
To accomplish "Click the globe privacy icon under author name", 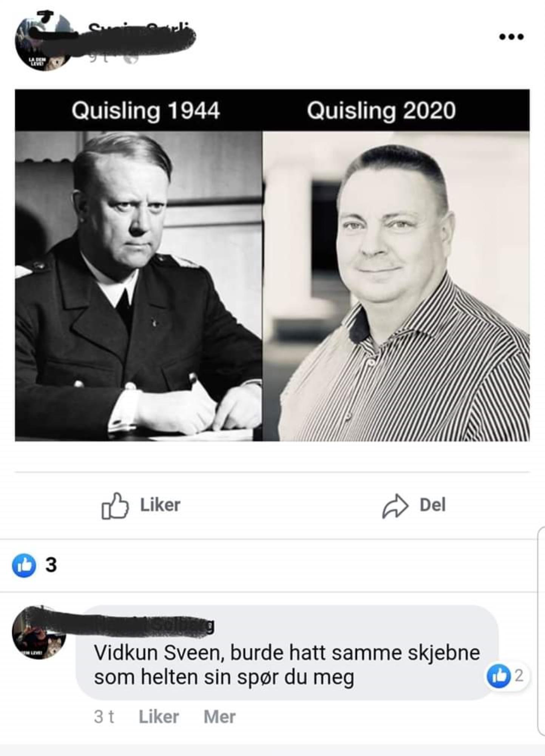I will 131,59.
